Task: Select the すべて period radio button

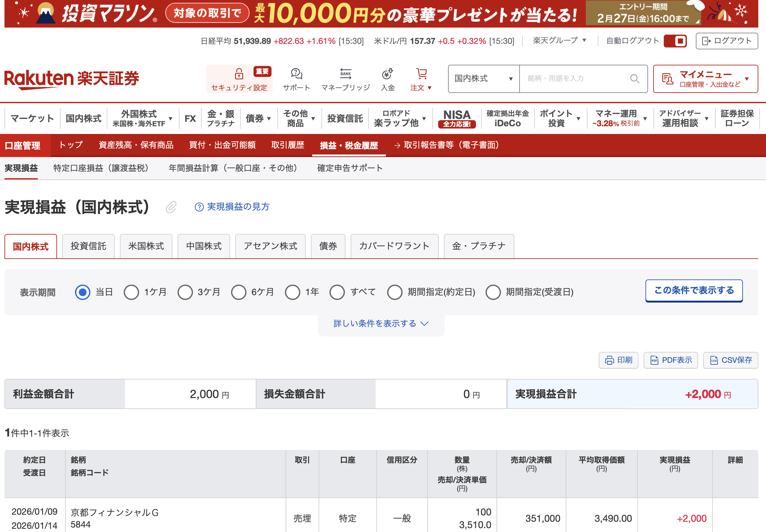Action: [337, 292]
